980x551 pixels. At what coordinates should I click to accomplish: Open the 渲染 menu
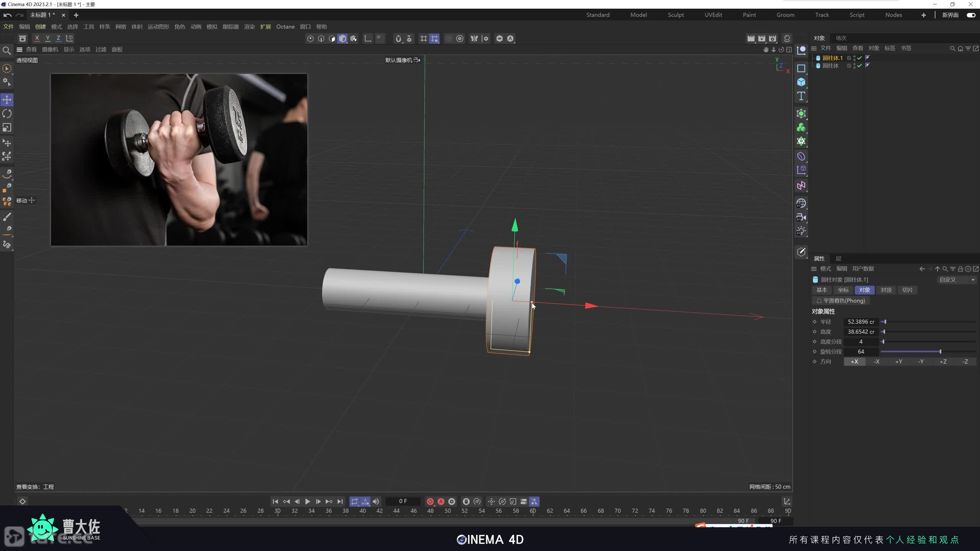pyautogui.click(x=249, y=27)
